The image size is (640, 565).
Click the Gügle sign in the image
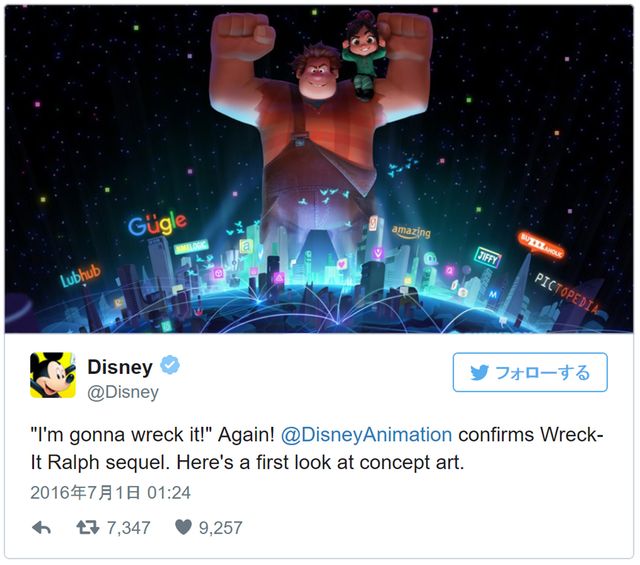point(157,223)
